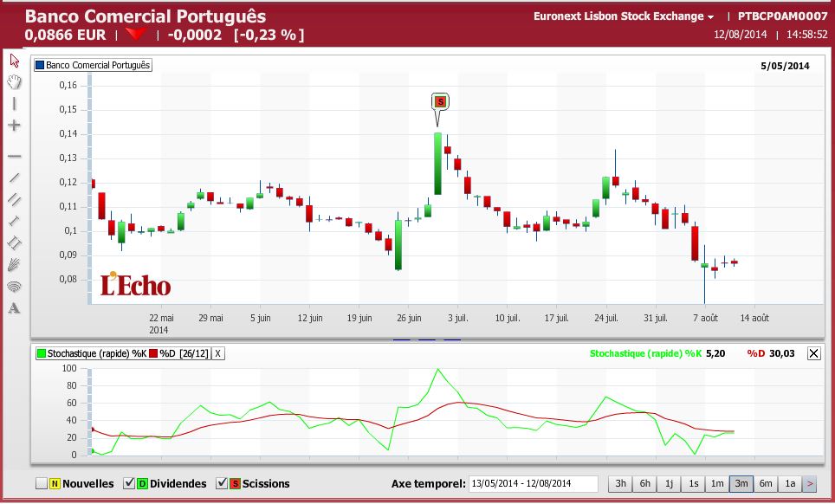This screenshot has width=835, height=504.
Task: Toggle the Dividendes checkbox
Action: 129,483
